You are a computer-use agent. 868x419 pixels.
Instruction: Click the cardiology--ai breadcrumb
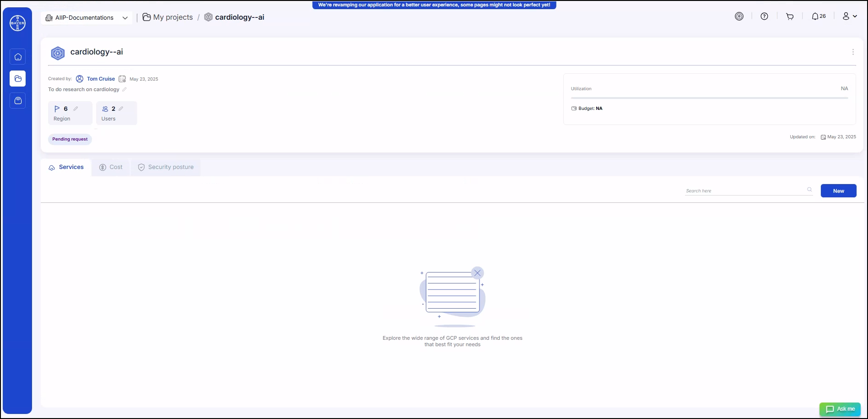234,17
